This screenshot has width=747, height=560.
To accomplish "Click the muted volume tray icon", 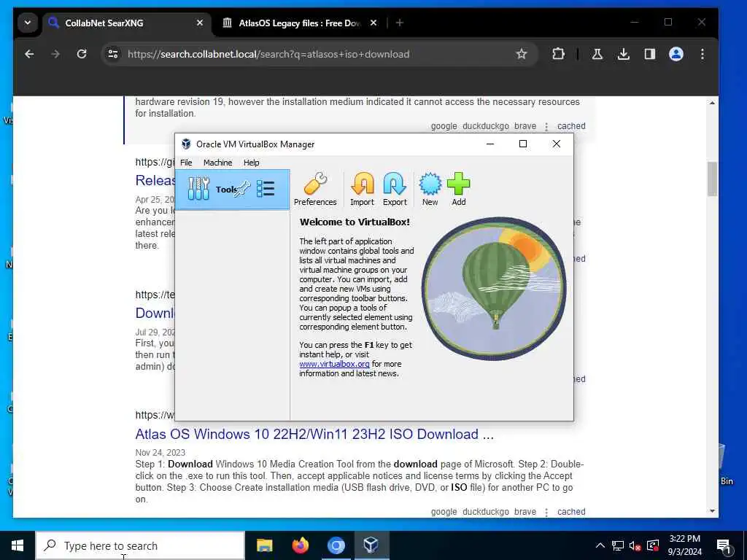I will 635,545.
